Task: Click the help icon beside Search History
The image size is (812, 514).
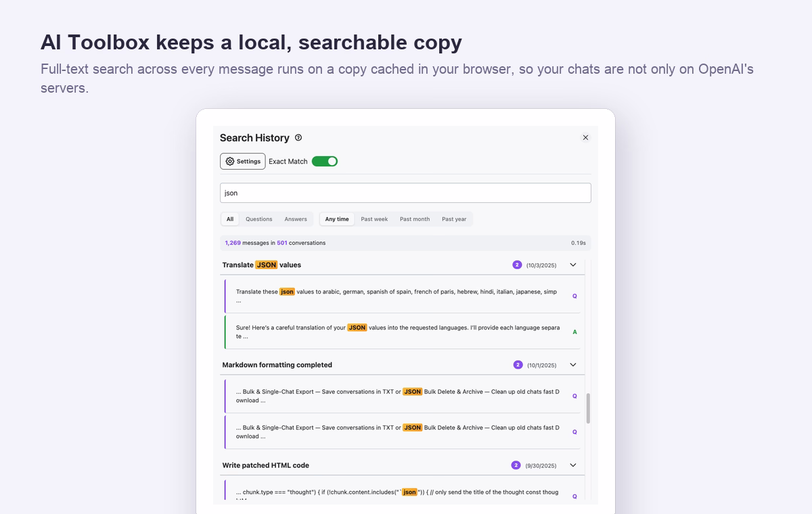Action: pyautogui.click(x=298, y=137)
